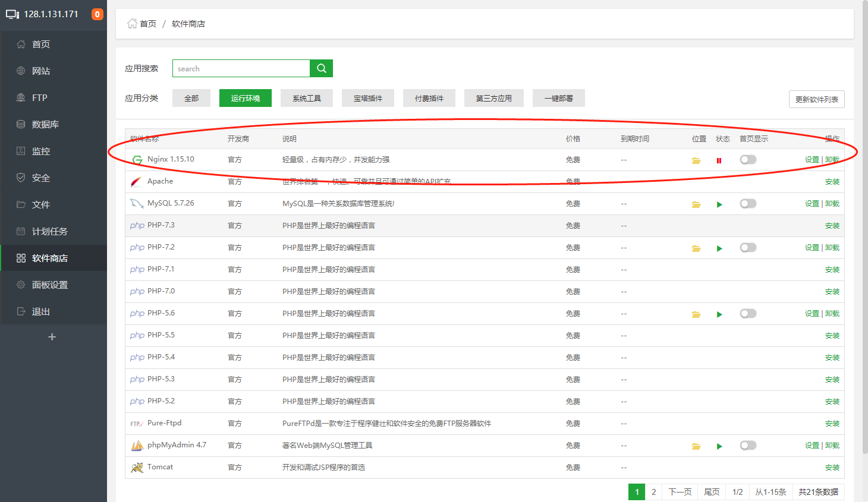Screen dimensions: 868x502
Task: Click PHP-5.6 green play status icon
Action: point(719,314)
